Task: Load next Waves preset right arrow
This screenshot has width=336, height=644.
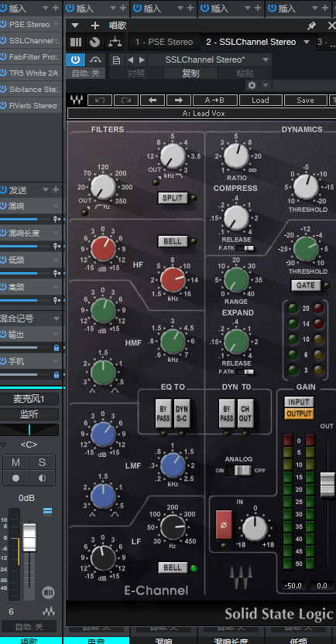Action: [179, 101]
